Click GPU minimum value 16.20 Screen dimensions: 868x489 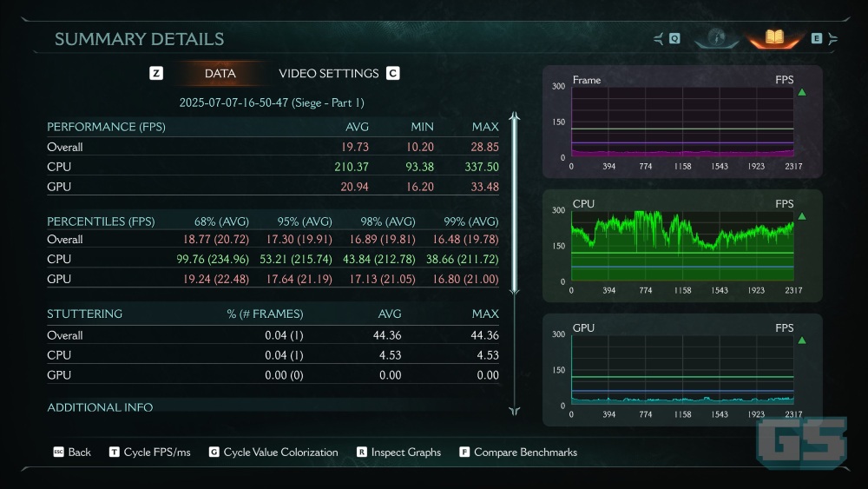(x=420, y=187)
